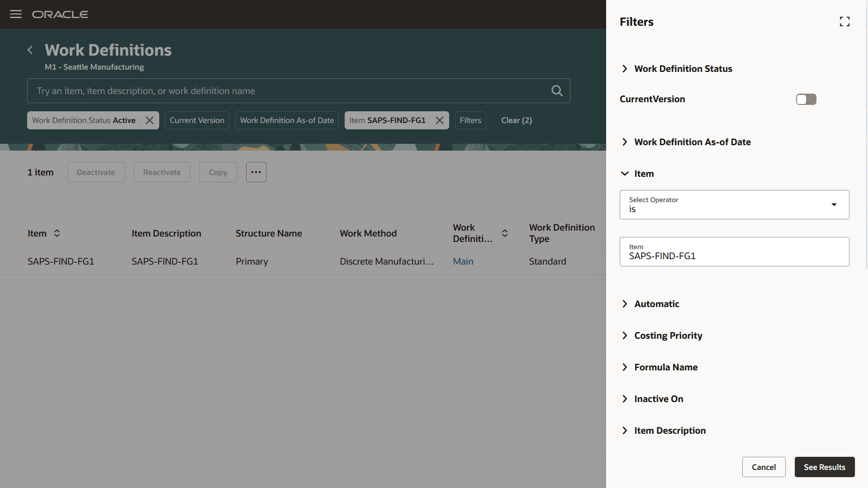Click the Work Definition As-of Date chip
The width and height of the screenshot is (868, 488).
(287, 120)
